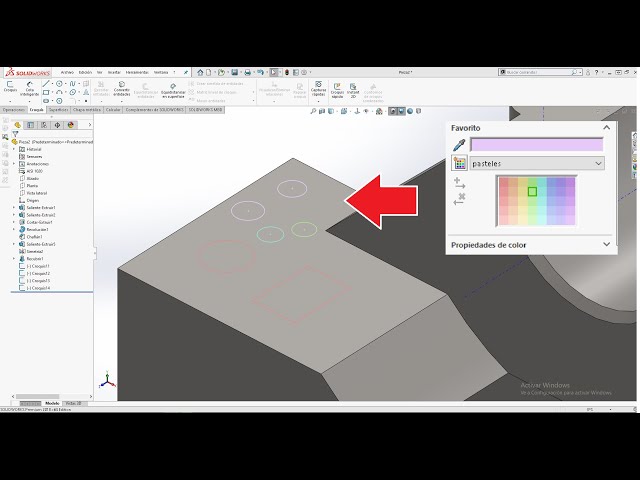Click Instant 2D tool
The width and height of the screenshot is (640, 480).
pos(353,91)
